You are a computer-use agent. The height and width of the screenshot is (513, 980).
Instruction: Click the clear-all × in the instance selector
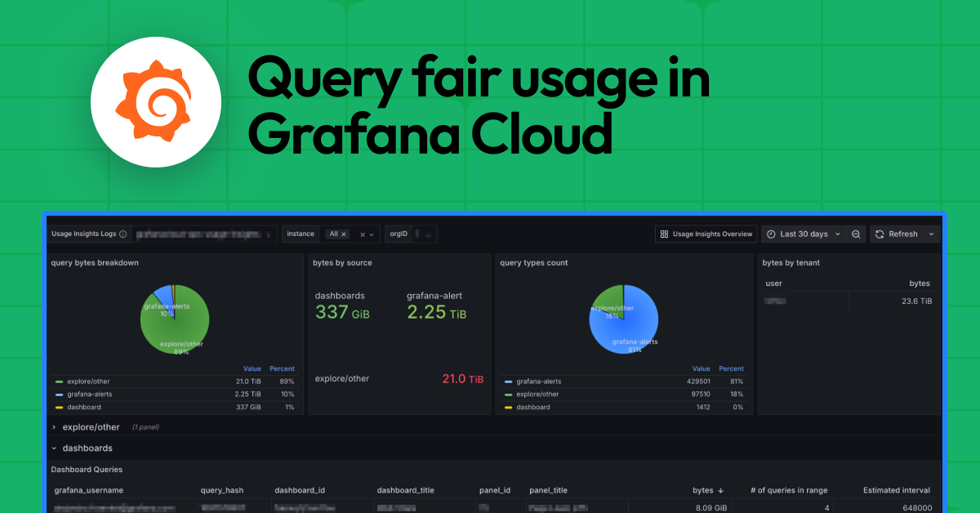coord(362,234)
